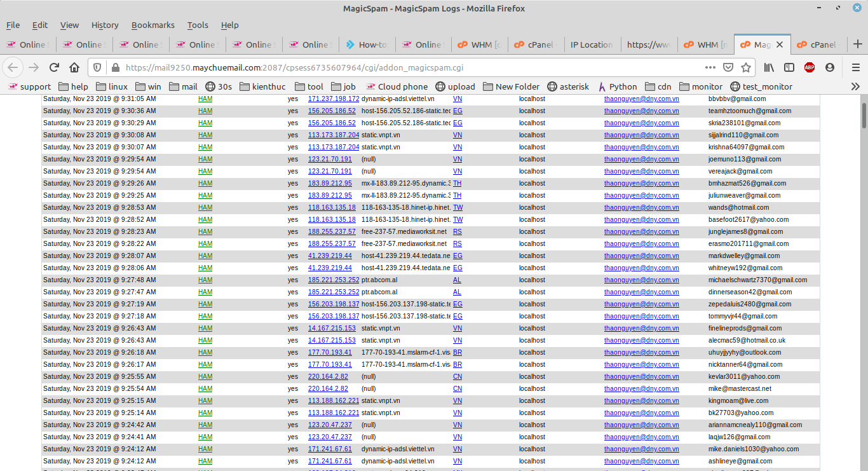This screenshot has width=868, height=471.
Task: Open the asterisk bookmark
Action: point(567,86)
